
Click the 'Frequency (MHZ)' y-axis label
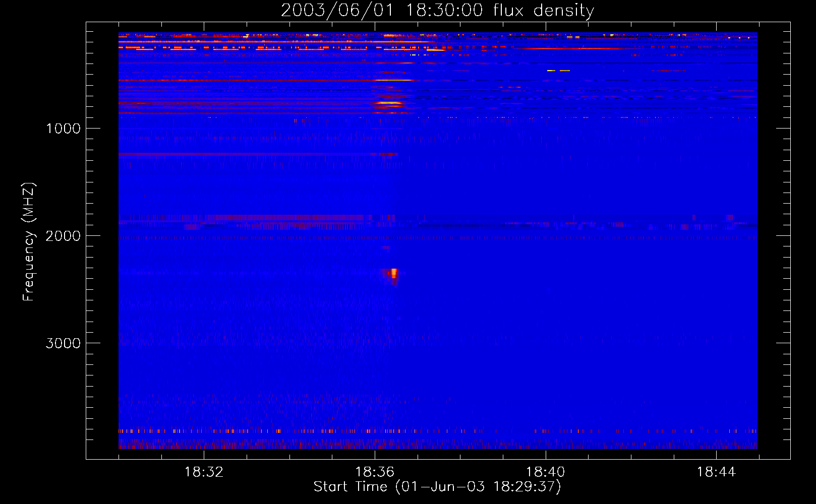click(x=29, y=242)
